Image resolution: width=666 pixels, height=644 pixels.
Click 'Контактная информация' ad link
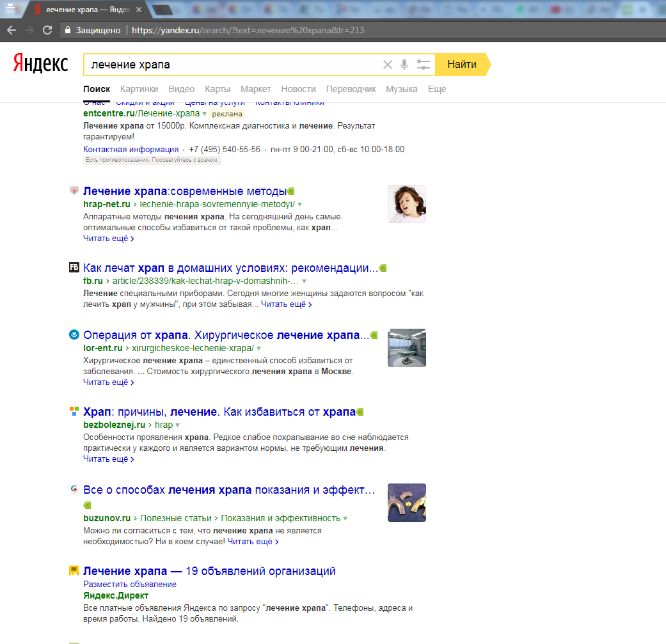tap(131, 150)
